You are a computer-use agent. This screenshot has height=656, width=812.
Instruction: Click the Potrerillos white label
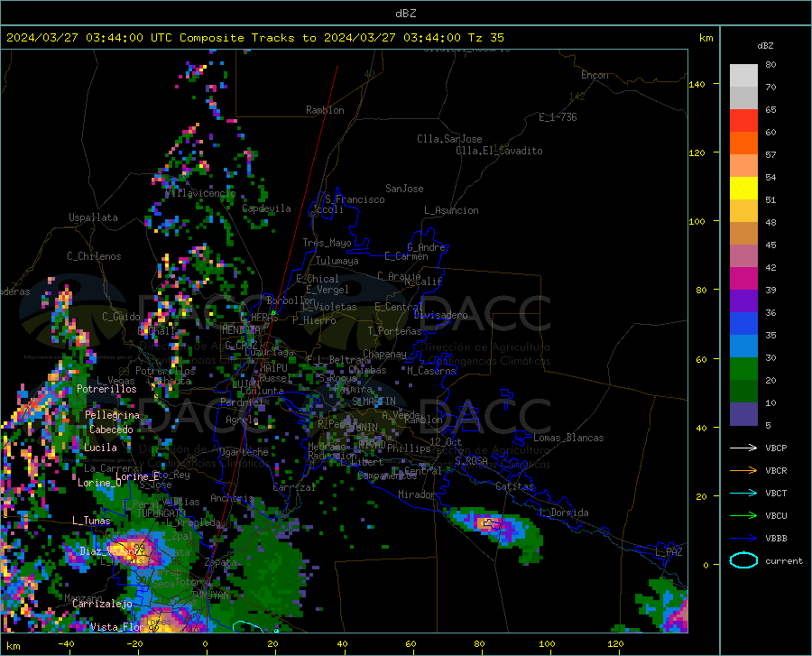pyautogui.click(x=106, y=389)
